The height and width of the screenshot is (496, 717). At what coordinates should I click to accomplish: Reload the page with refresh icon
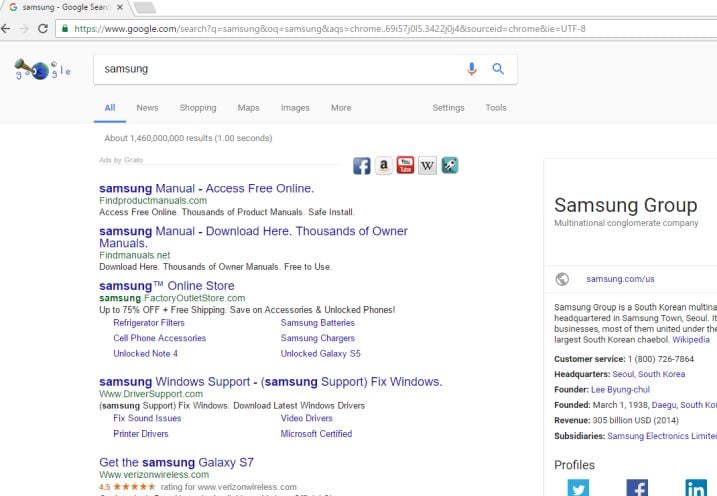(x=43, y=29)
